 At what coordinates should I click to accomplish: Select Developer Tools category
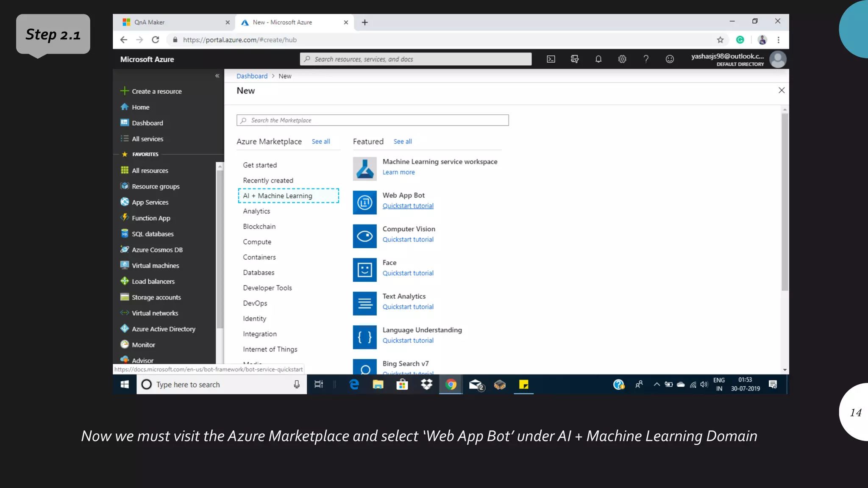pos(267,288)
